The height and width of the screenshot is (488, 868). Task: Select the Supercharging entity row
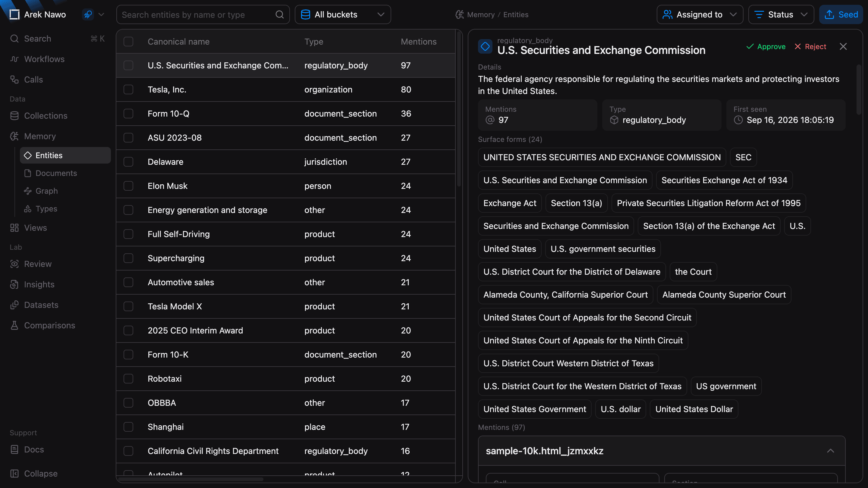click(x=286, y=258)
